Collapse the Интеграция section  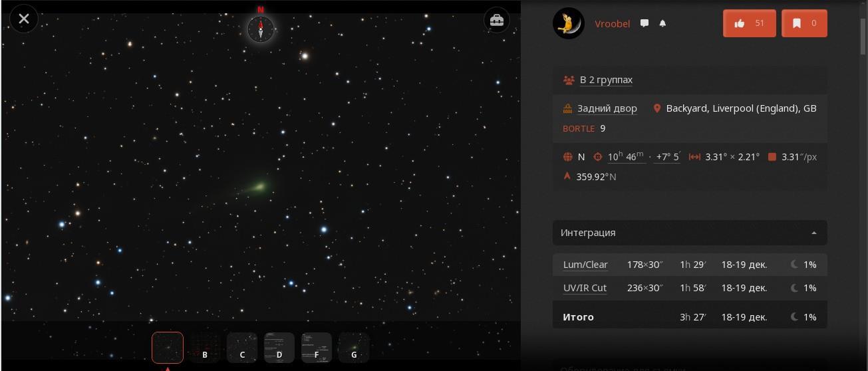690,233
